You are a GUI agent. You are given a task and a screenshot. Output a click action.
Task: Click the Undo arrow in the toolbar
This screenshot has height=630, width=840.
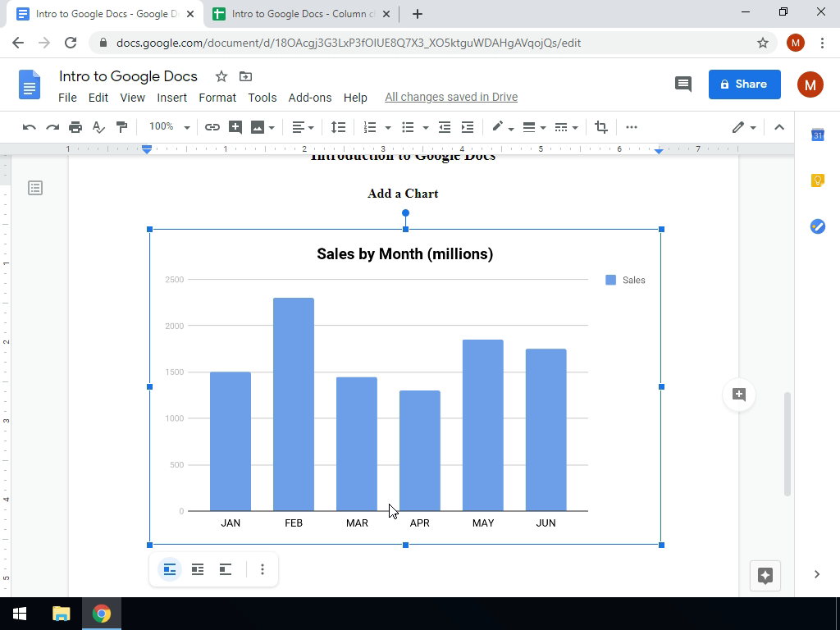pos(30,127)
